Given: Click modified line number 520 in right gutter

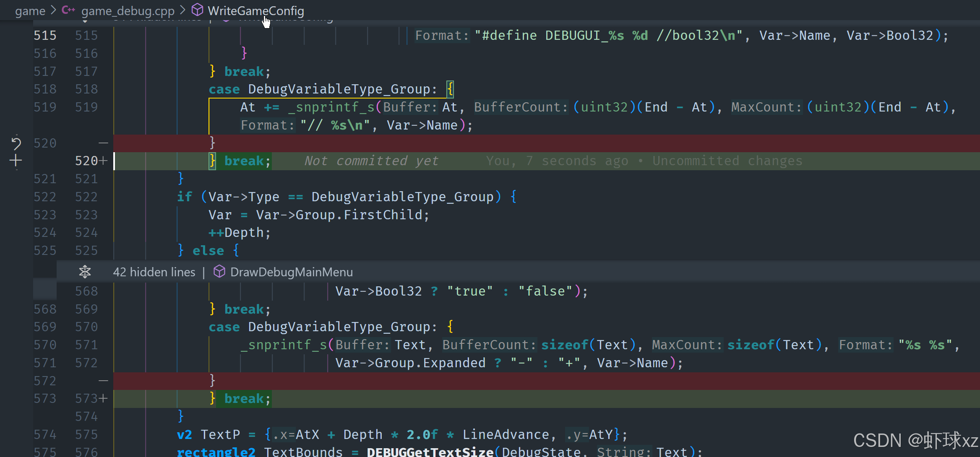Looking at the screenshot, I should click(86, 161).
